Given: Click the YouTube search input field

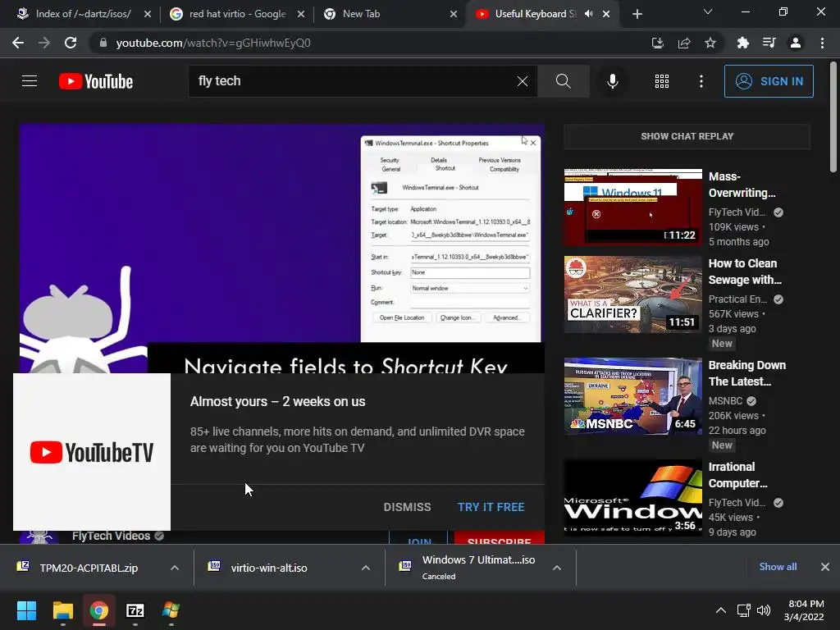Looking at the screenshot, I should click(x=354, y=81).
